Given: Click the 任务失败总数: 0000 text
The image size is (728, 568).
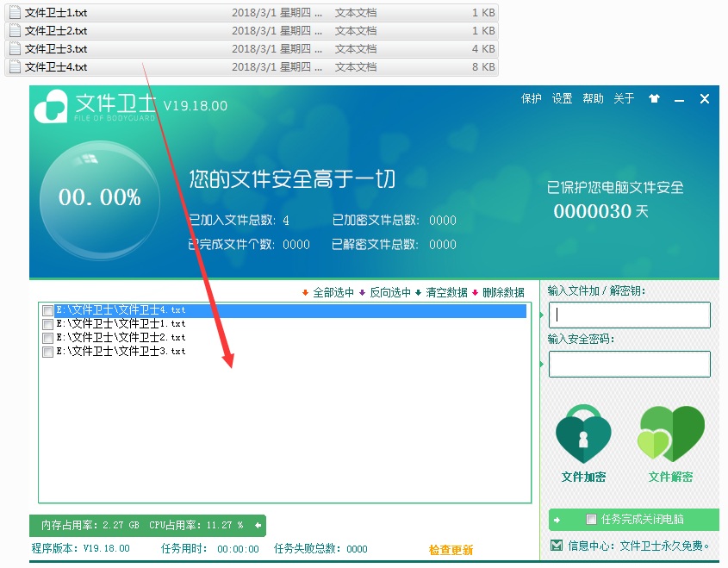Looking at the screenshot, I should point(320,549).
